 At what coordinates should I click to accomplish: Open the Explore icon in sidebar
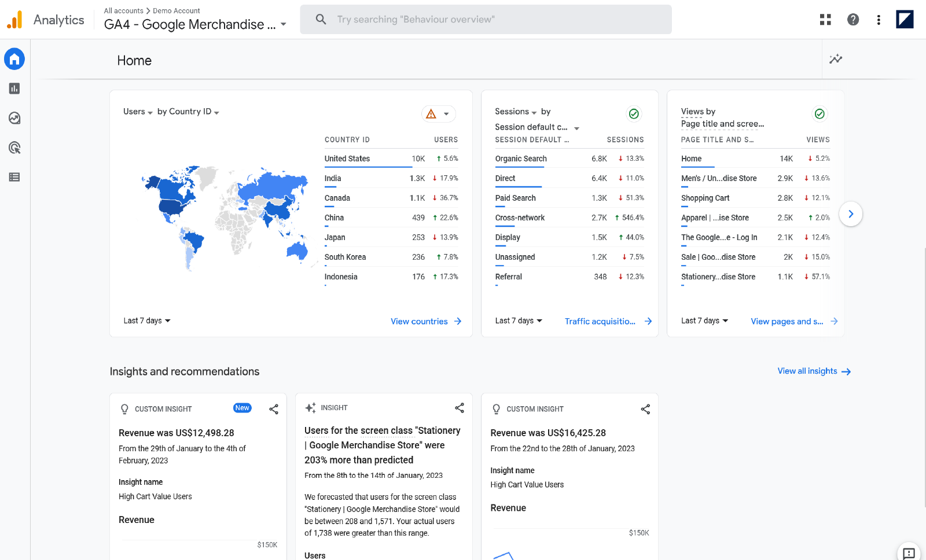14,118
